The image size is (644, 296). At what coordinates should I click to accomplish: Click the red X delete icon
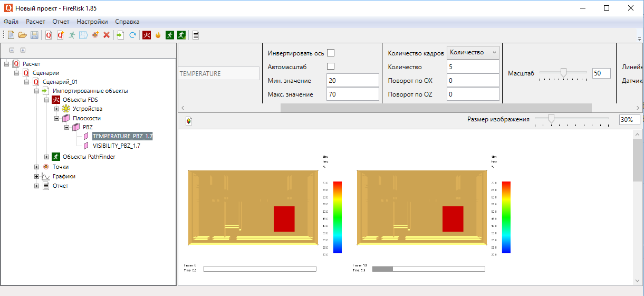pos(106,35)
